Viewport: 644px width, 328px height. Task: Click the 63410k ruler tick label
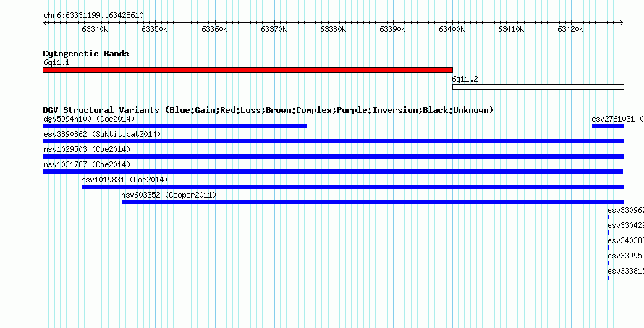pos(511,30)
